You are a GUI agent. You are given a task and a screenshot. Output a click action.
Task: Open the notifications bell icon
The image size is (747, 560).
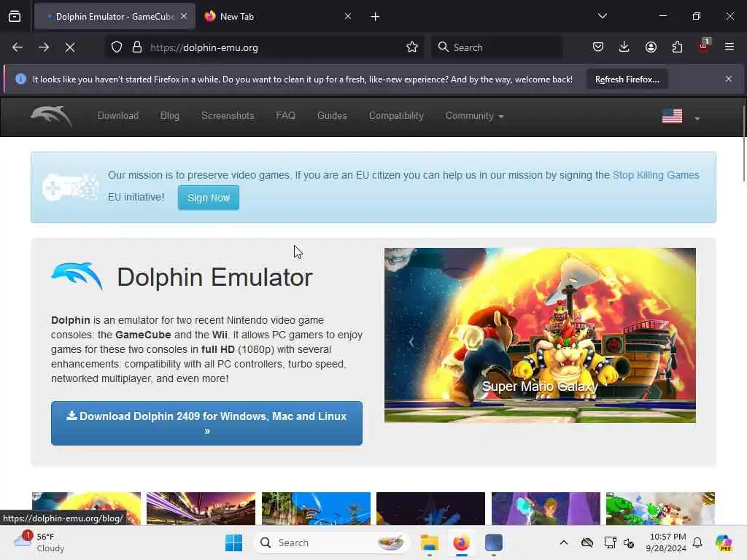click(697, 542)
